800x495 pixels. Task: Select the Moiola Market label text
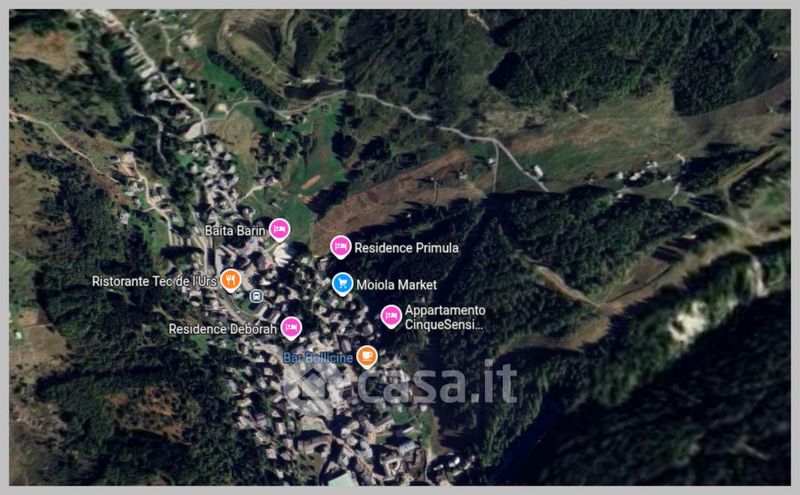[396, 285]
